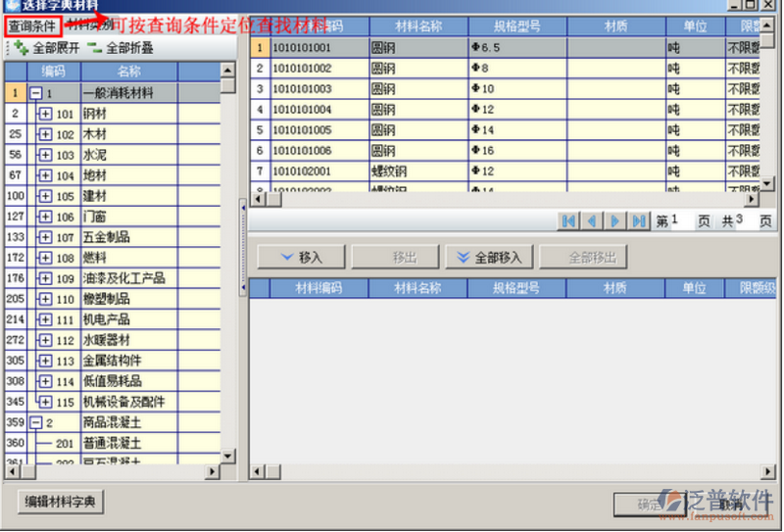Screen dimensions: 784x532
Task: Click the 移入 move-in button
Action: [x=301, y=258]
